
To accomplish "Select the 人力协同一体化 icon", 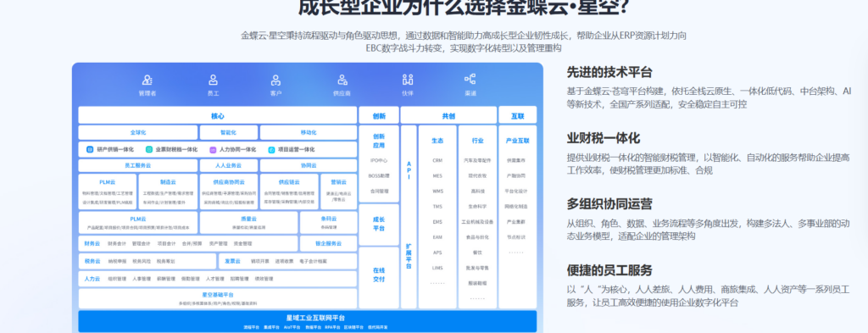I will (x=213, y=149).
